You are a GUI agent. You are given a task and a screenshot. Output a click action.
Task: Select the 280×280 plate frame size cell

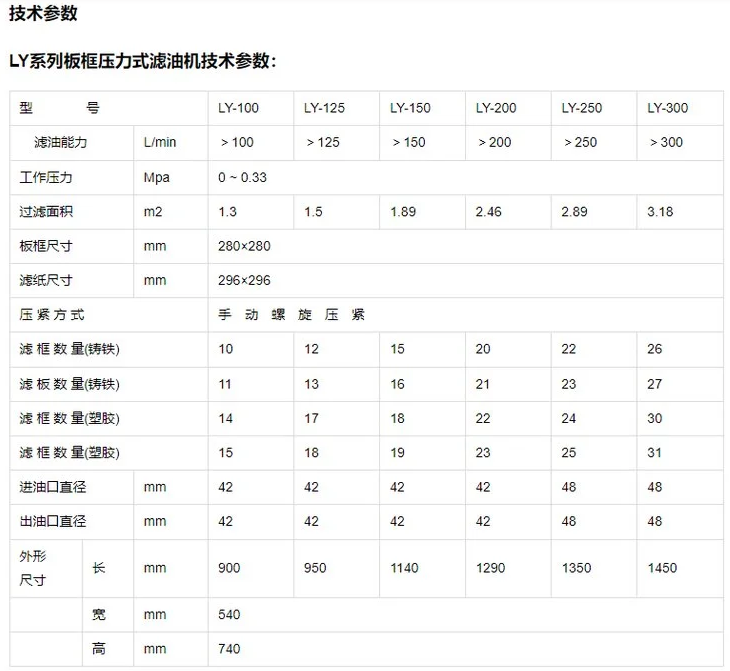[x=244, y=246]
